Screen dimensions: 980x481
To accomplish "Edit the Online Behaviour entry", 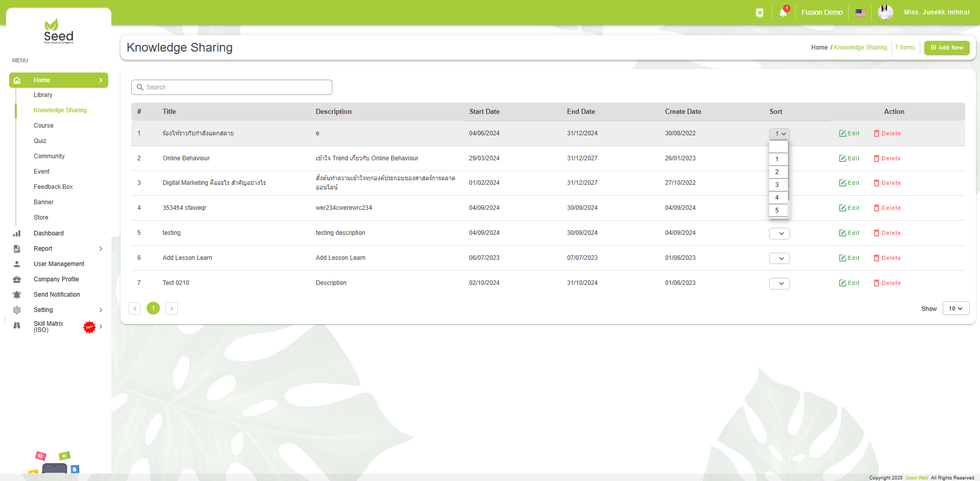I will 849,158.
